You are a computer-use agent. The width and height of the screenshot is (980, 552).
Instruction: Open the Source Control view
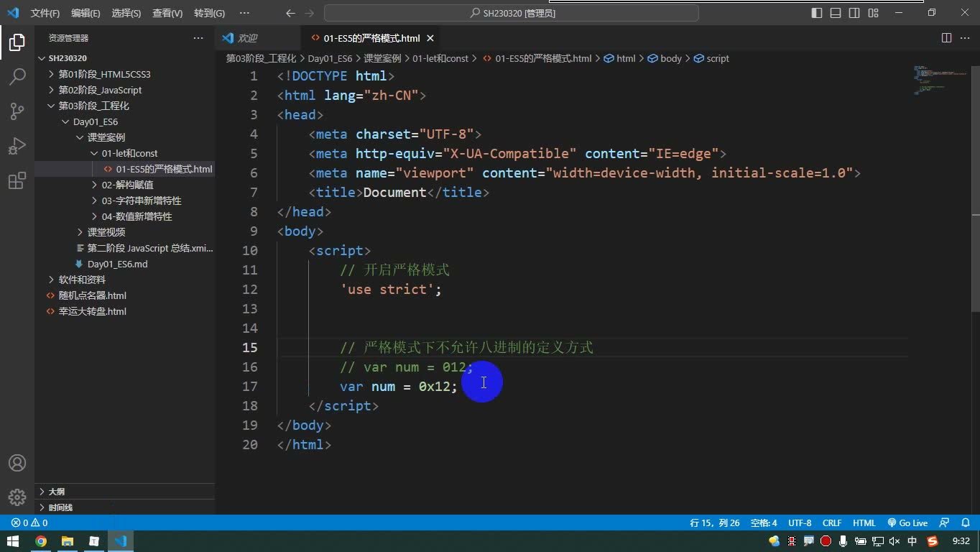click(x=17, y=111)
